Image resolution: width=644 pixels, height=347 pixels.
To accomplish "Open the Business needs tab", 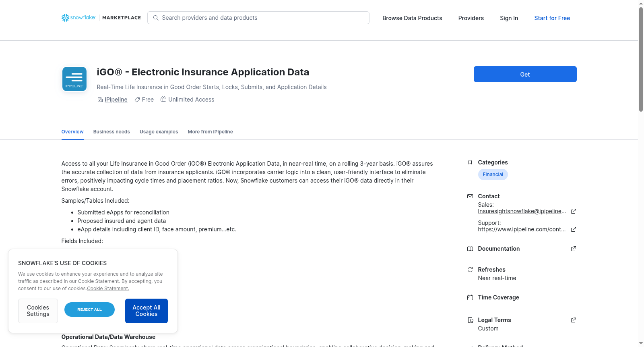I will (x=111, y=132).
